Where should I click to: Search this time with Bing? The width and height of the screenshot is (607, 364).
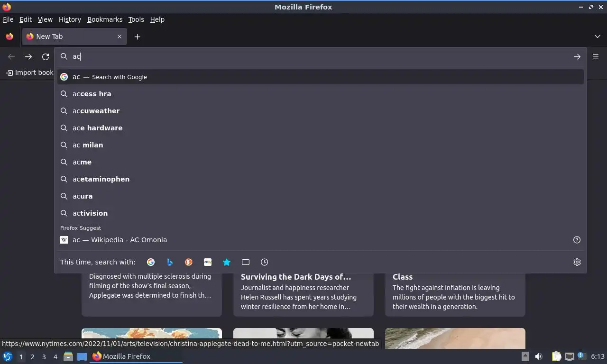[x=170, y=262]
